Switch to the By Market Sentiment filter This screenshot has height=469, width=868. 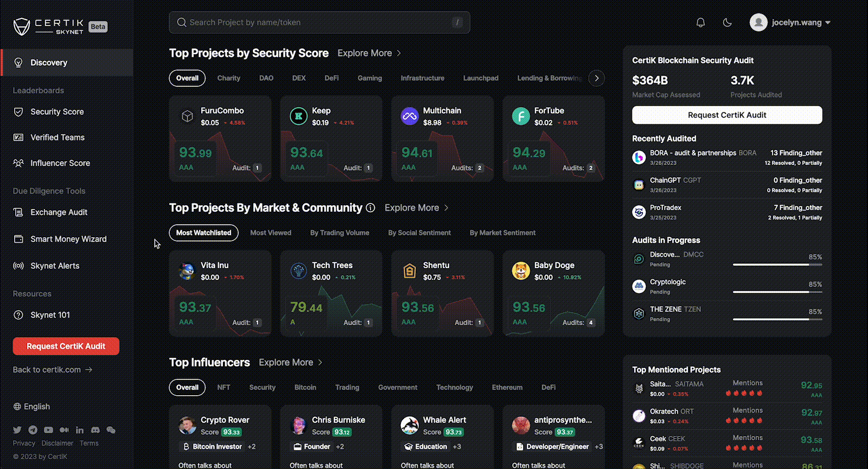click(x=502, y=233)
